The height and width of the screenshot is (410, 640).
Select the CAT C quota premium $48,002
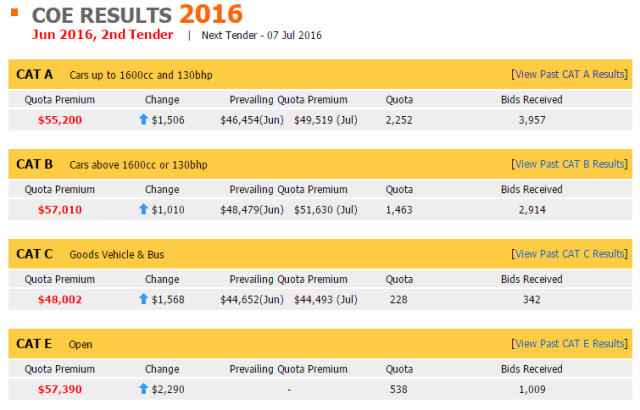coord(60,299)
